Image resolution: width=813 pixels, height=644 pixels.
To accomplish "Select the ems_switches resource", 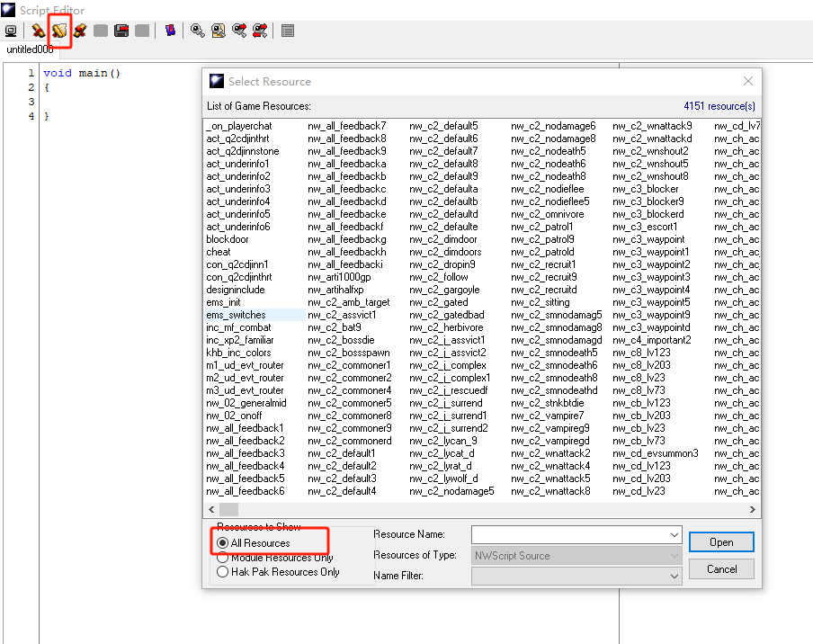I will (236, 315).
